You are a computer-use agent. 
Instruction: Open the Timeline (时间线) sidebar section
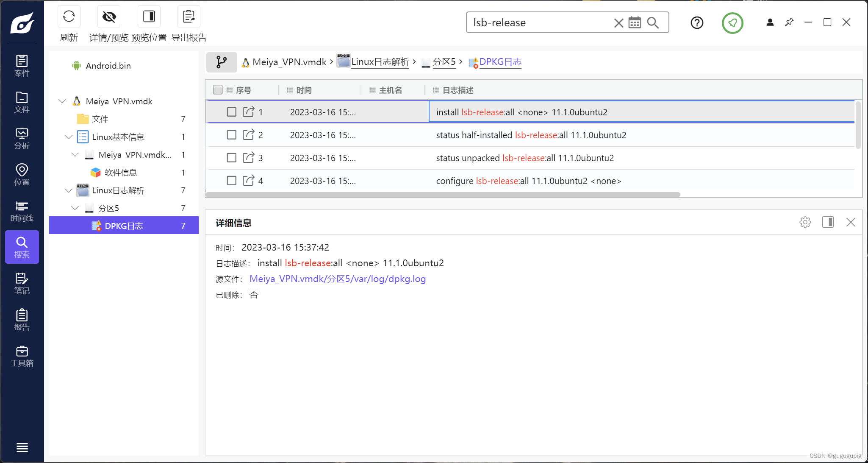(x=22, y=211)
